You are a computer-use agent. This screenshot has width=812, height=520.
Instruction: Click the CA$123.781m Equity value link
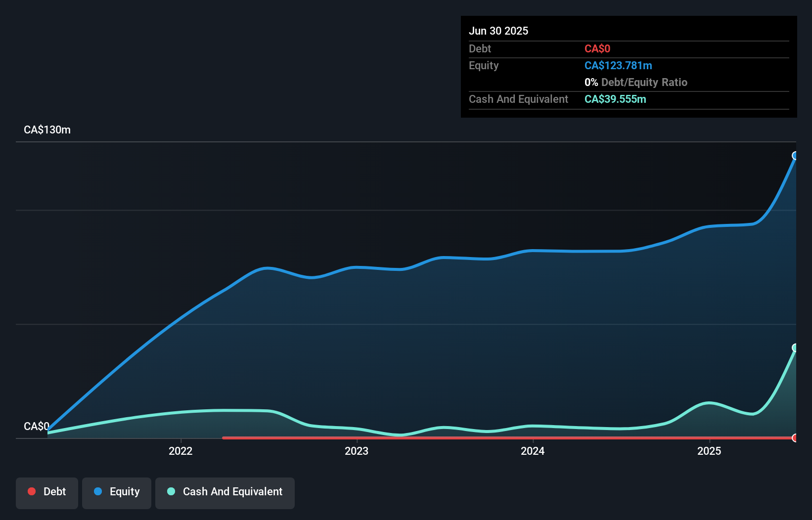[618, 65]
